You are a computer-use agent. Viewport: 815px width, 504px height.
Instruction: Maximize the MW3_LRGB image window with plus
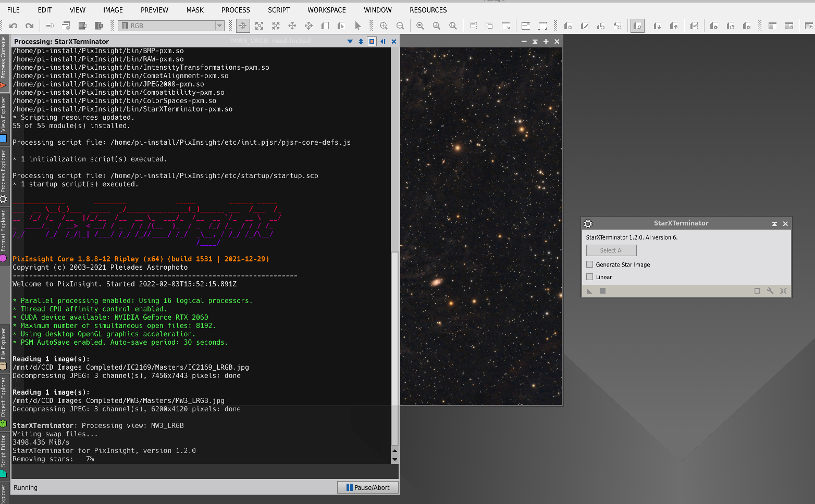546,42
